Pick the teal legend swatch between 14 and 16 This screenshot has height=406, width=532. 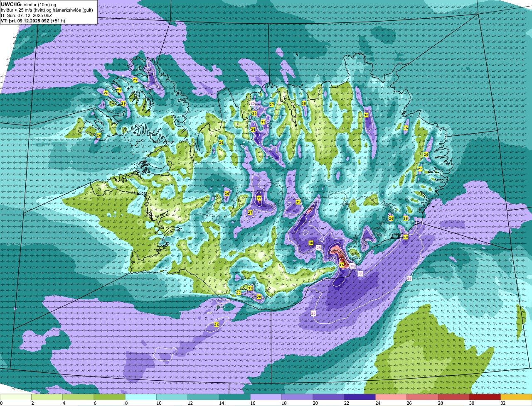(235, 397)
